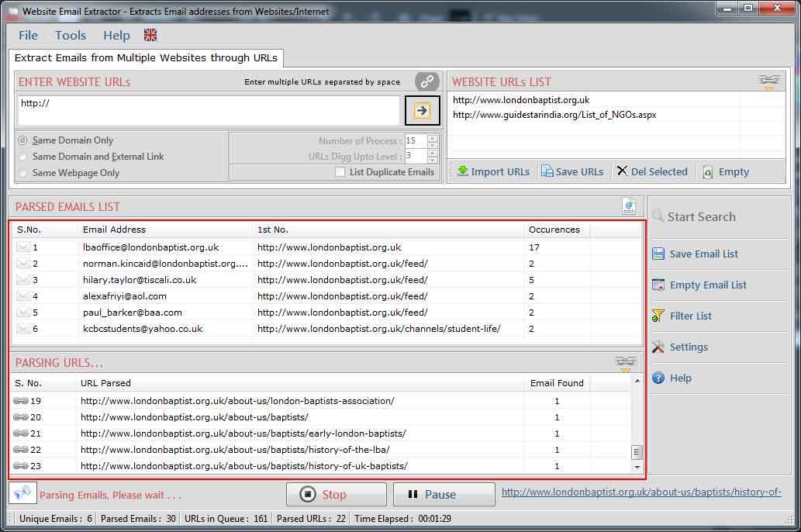
Task: Click the Number of Process value field
Action: pos(416,141)
